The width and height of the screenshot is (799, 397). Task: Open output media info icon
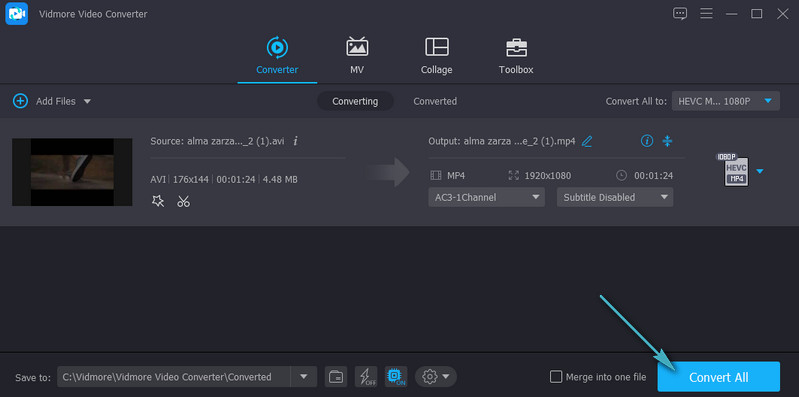tap(647, 141)
